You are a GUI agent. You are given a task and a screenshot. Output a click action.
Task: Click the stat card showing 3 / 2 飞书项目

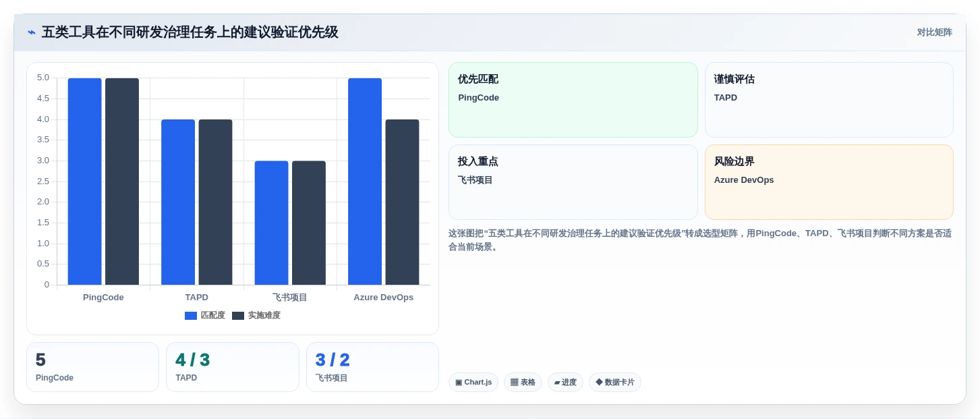coord(372,367)
